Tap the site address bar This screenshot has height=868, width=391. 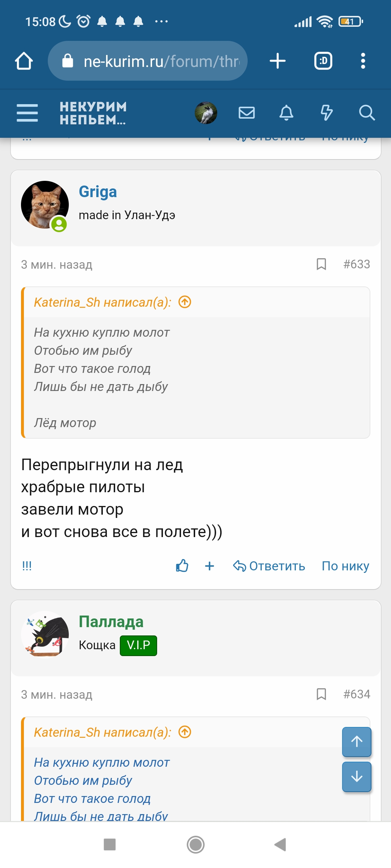pos(148,60)
